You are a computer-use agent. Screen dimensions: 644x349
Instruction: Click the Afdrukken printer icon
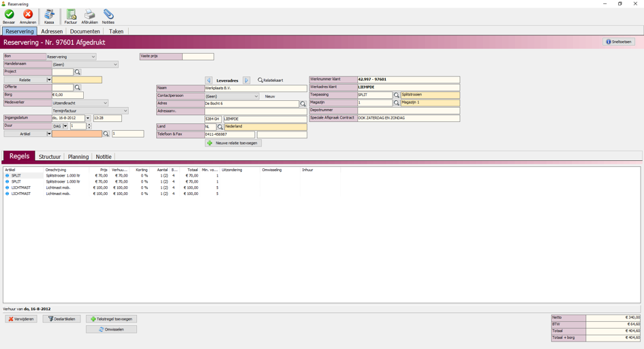coord(89,14)
